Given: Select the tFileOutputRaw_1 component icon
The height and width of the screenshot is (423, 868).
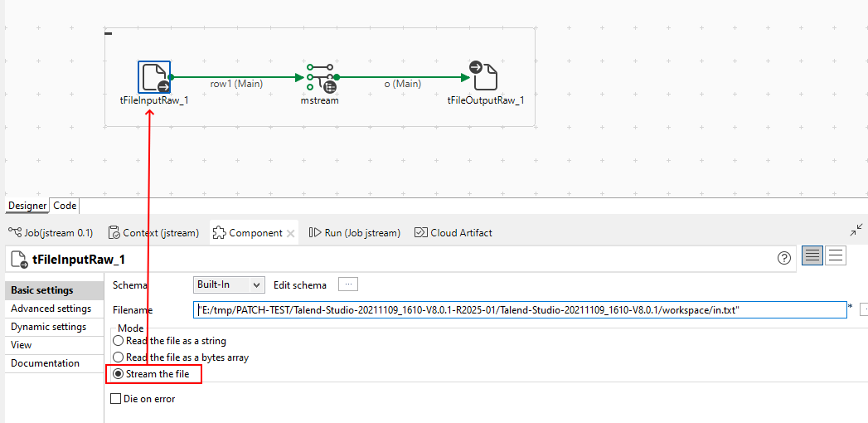Looking at the screenshot, I should pyautogui.click(x=483, y=76).
